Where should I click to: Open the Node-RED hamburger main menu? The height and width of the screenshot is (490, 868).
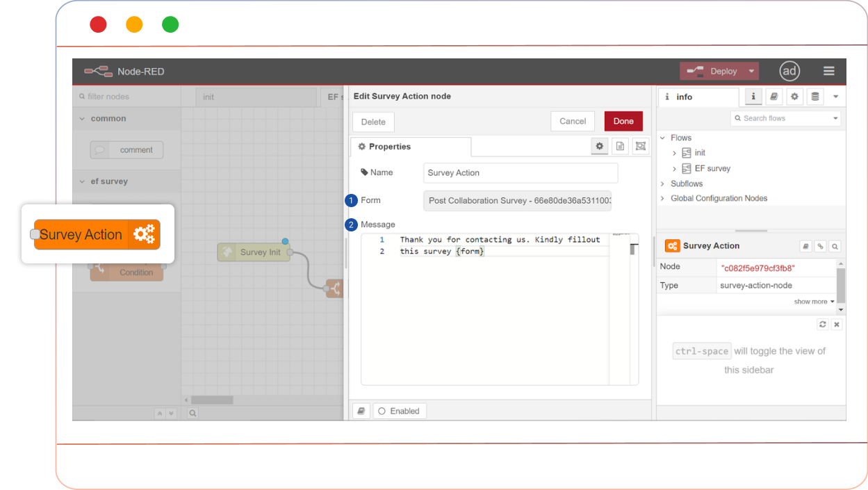(828, 71)
